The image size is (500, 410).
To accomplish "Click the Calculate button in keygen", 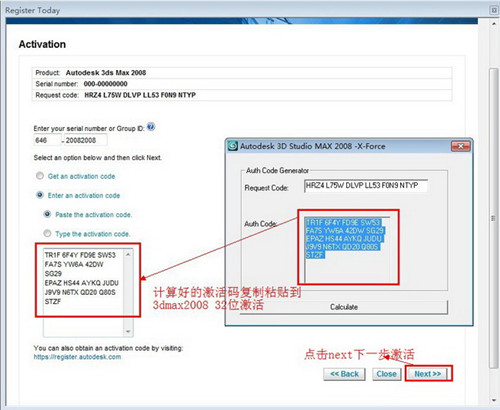I will [344, 307].
